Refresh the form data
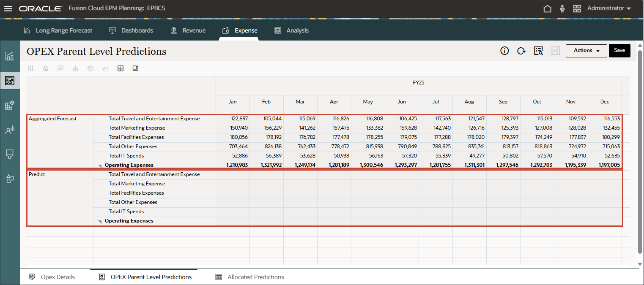This screenshot has height=285, width=644. [521, 51]
